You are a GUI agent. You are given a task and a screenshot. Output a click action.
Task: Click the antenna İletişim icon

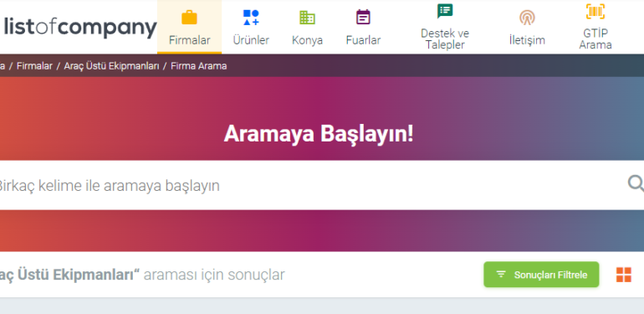pos(527,18)
